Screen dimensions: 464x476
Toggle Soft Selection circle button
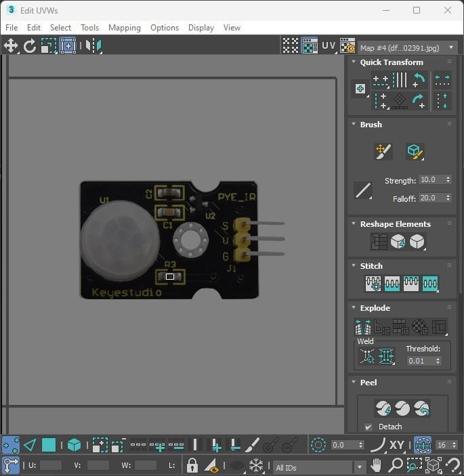[x=318, y=446]
